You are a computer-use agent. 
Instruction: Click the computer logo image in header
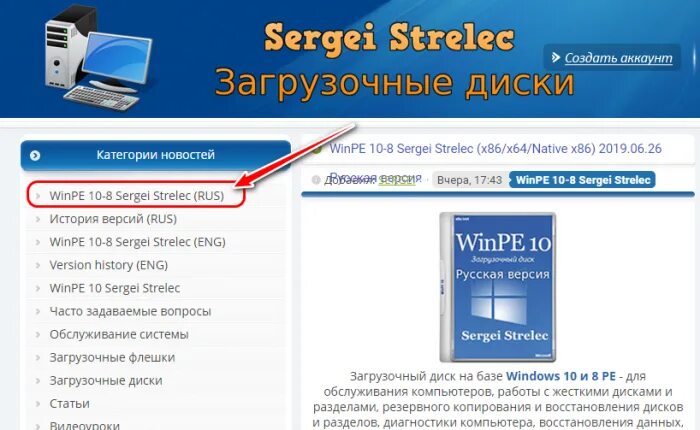point(98,58)
